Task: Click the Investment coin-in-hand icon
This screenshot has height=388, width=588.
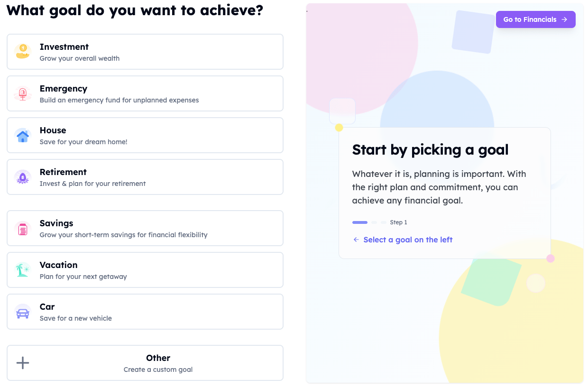Action: pyautogui.click(x=23, y=51)
